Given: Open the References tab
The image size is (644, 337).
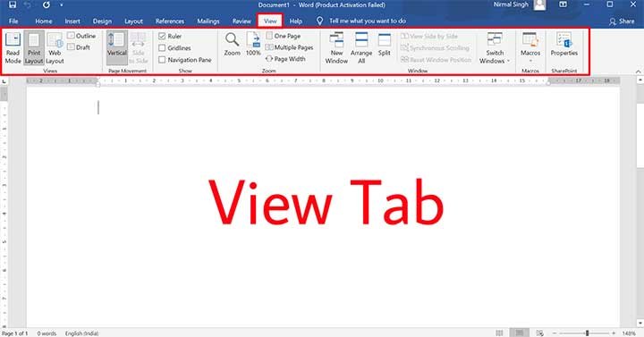Looking at the screenshot, I should 170,21.
